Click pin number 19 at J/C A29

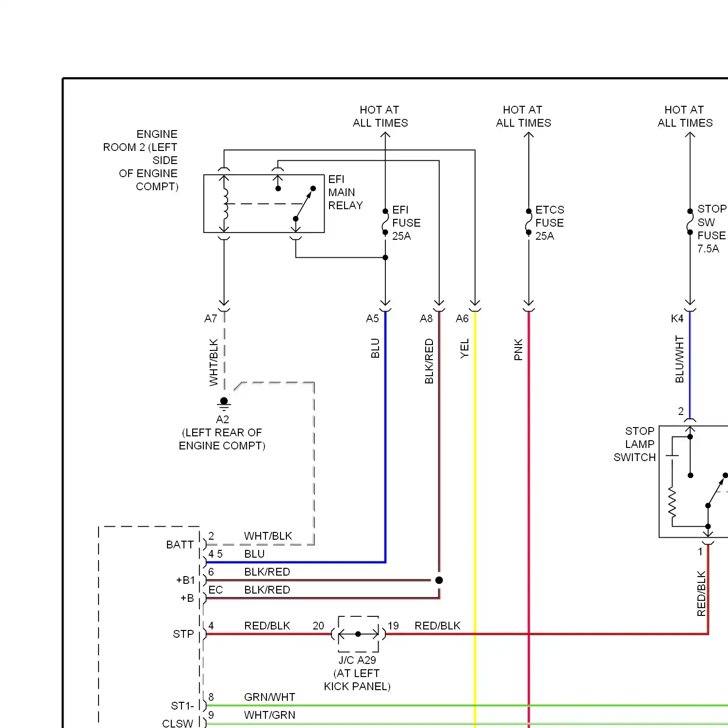393,626
